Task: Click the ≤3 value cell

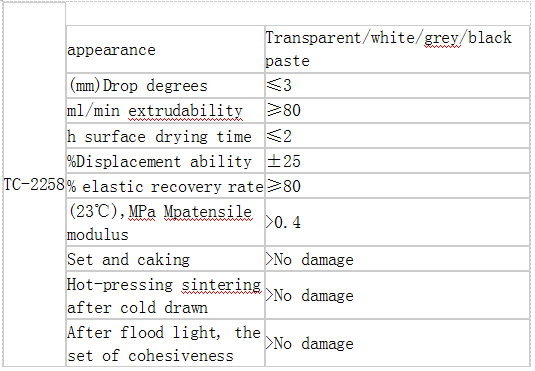Action: [397, 85]
